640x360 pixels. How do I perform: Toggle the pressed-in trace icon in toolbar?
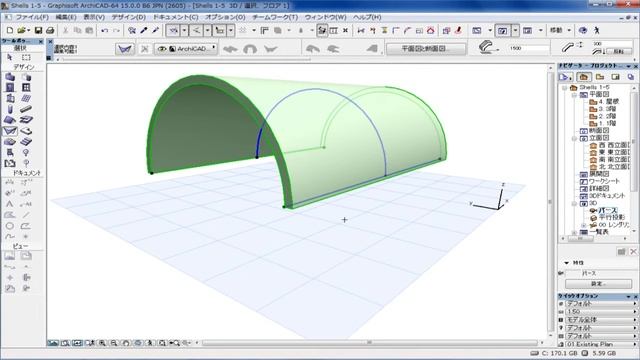click(322, 31)
